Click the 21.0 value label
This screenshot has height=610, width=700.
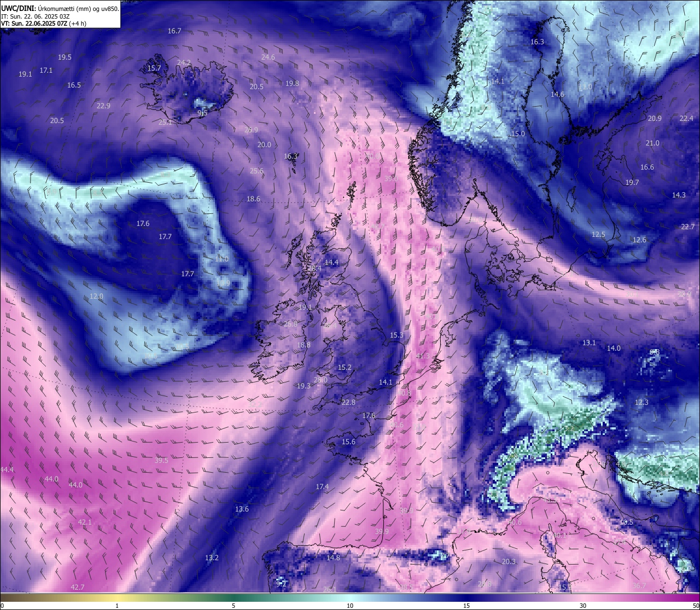652,143
